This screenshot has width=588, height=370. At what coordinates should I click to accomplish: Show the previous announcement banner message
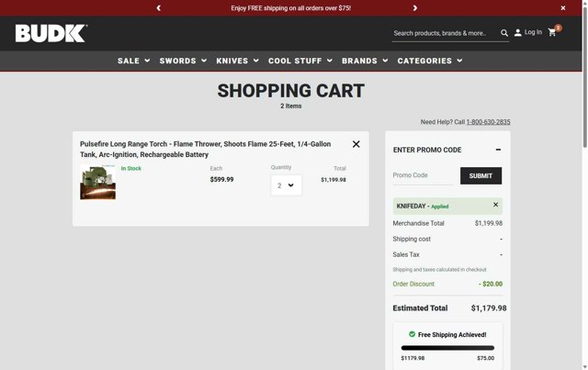159,8
